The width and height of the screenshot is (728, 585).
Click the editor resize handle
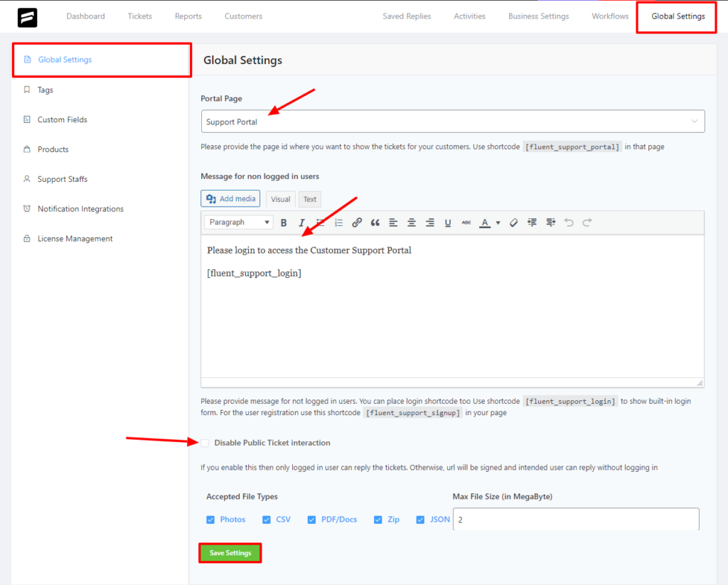[x=700, y=383]
